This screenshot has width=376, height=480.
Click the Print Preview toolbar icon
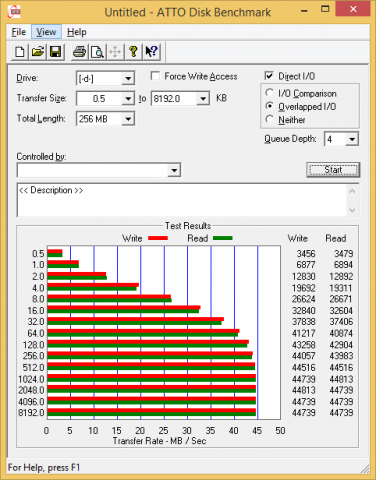97,52
